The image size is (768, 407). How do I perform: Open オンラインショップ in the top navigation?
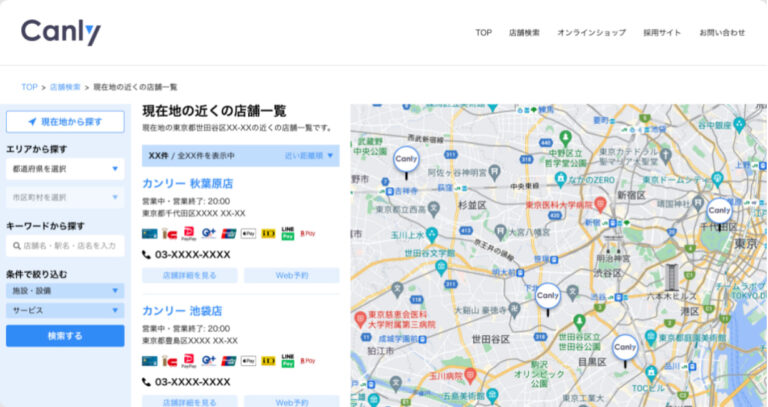point(591,33)
